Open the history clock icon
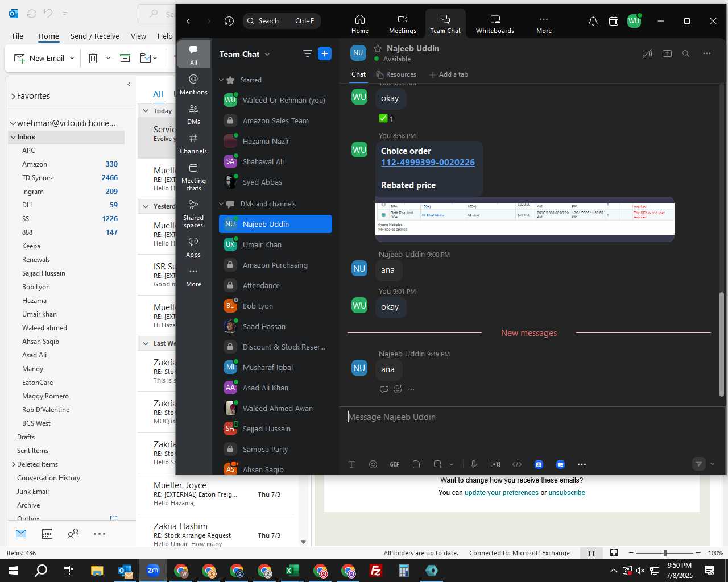Viewport: 728px width, 582px height. pos(229,21)
